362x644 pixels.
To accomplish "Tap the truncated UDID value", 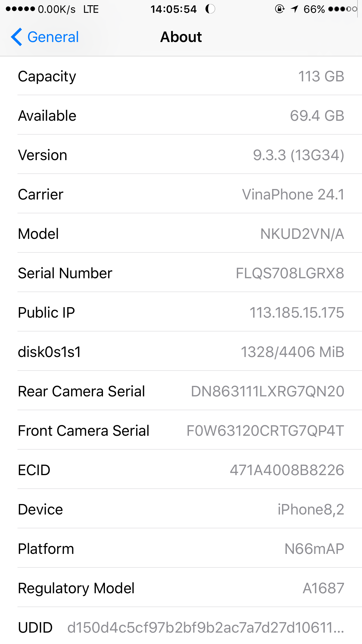I will (x=206, y=627).
